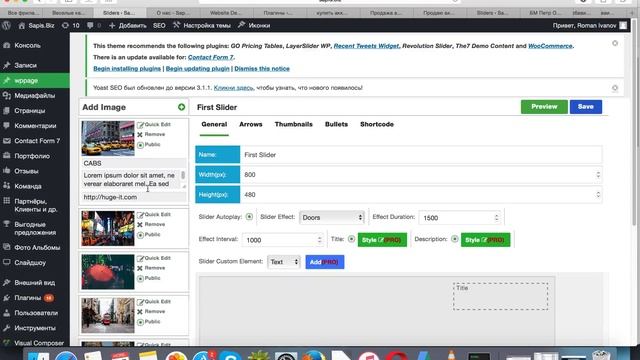Click the Description Style PRO button

[x=485, y=240]
